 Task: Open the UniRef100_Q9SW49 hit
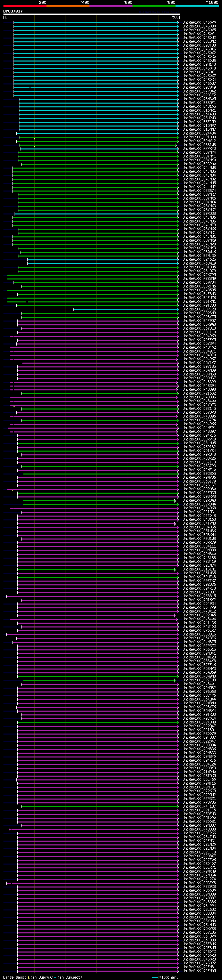pos(199,88)
